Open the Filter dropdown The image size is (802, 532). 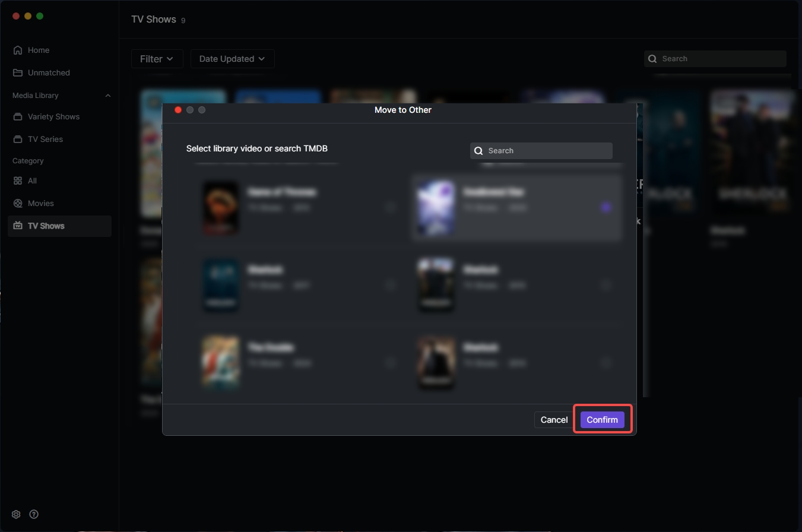(157, 59)
